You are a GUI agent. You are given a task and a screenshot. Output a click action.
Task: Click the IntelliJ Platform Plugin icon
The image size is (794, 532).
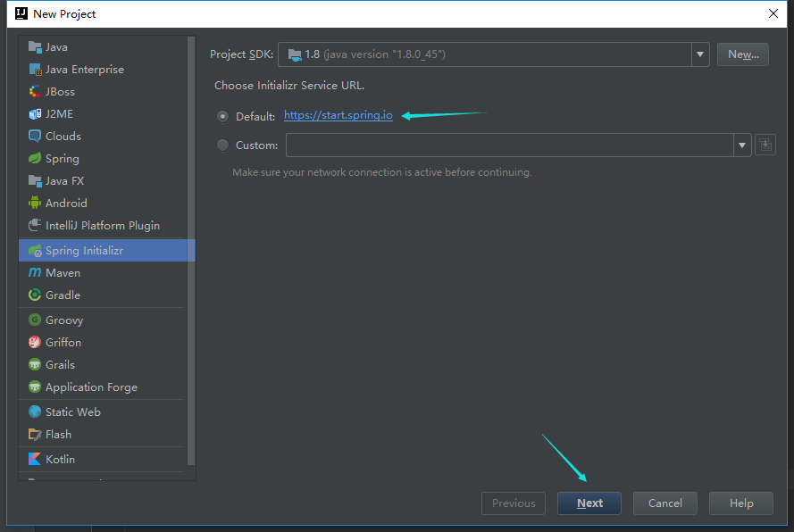tap(35, 225)
